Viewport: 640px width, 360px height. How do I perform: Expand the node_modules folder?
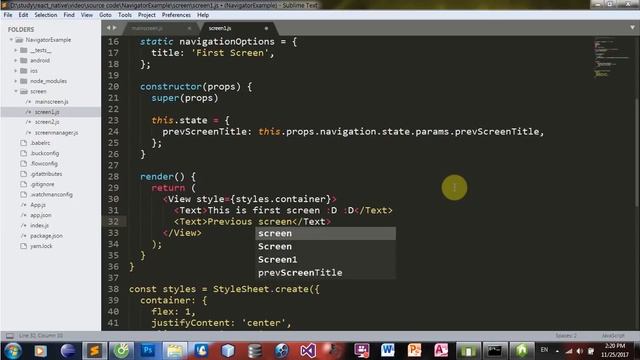tap(16, 81)
